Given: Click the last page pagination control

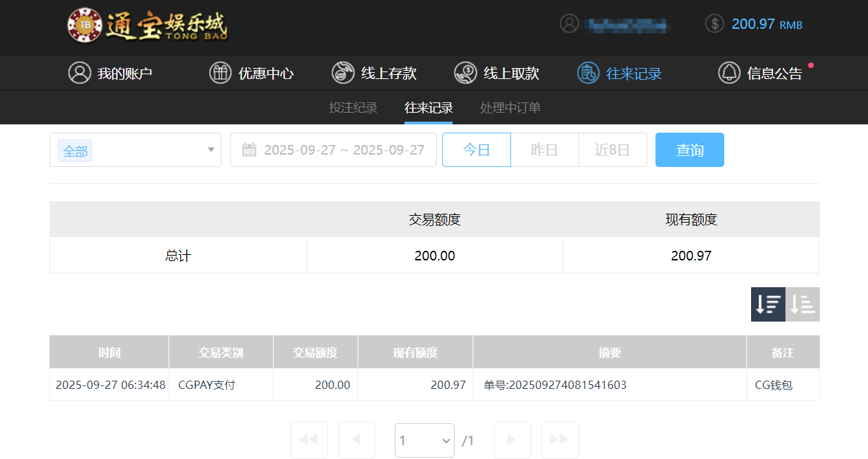Looking at the screenshot, I should point(559,440).
